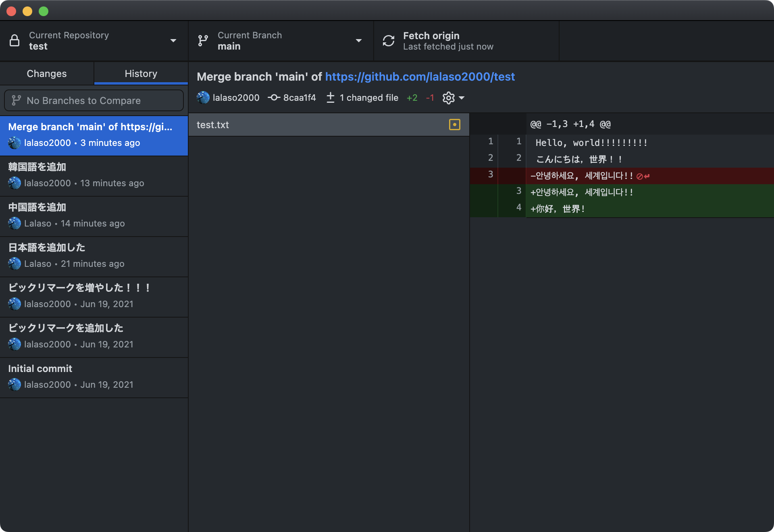
Task: Click the no-newline warning icon in the diff
Action: point(643,176)
